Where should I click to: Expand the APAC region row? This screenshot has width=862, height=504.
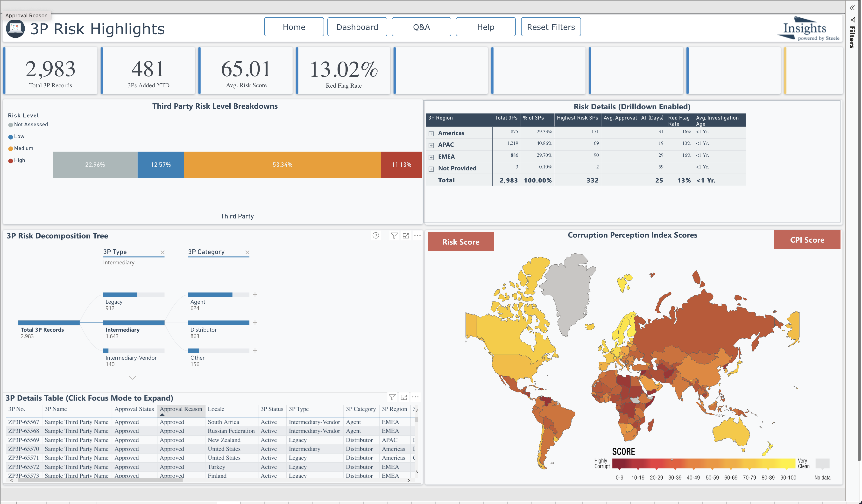(431, 145)
